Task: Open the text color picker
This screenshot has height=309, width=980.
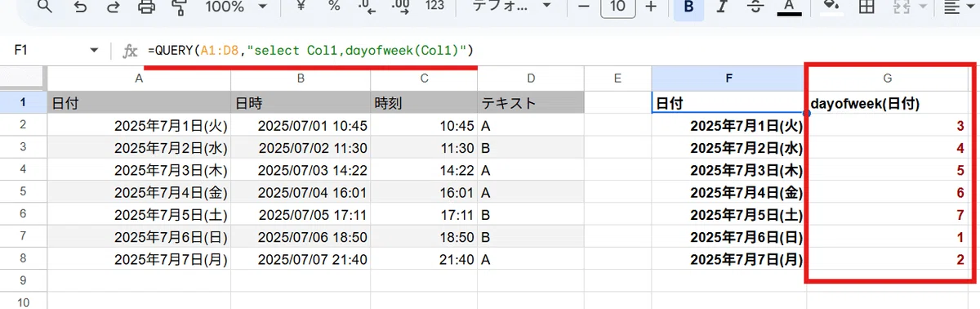Action: (x=788, y=7)
